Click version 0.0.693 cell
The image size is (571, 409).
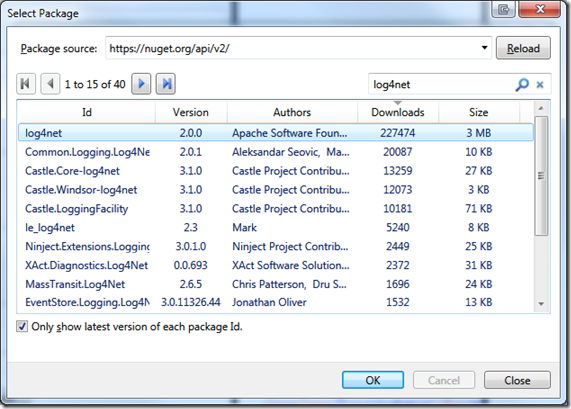(190, 265)
